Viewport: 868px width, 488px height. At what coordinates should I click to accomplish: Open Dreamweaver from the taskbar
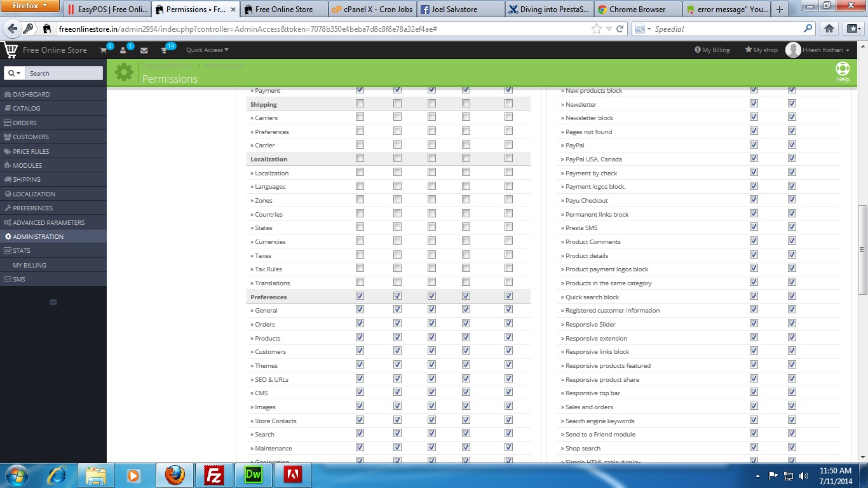[254, 475]
